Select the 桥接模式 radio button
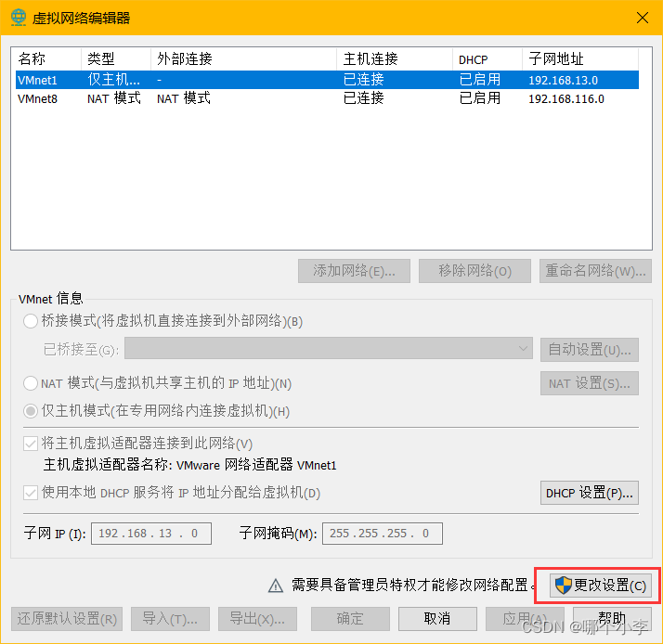This screenshot has height=644, width=663. [31, 321]
